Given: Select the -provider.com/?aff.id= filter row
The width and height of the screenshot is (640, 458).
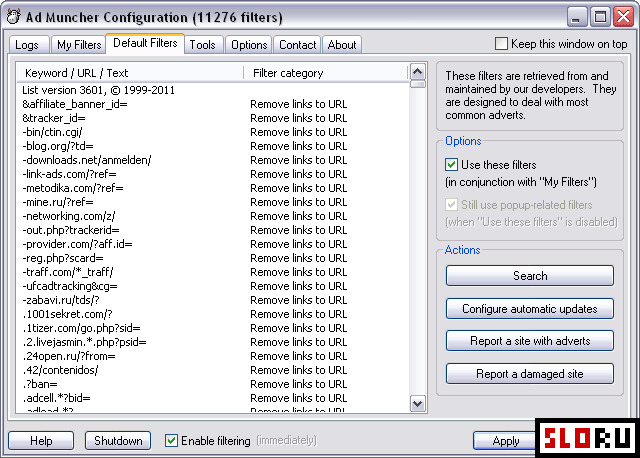Looking at the screenshot, I should (x=212, y=244).
